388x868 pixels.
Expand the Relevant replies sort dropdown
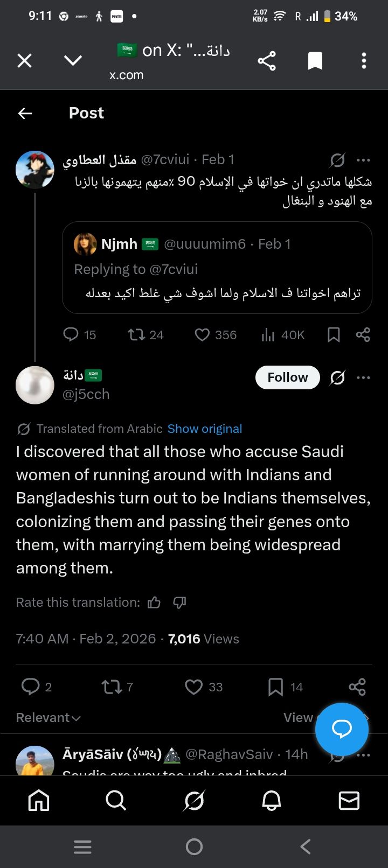(48, 718)
